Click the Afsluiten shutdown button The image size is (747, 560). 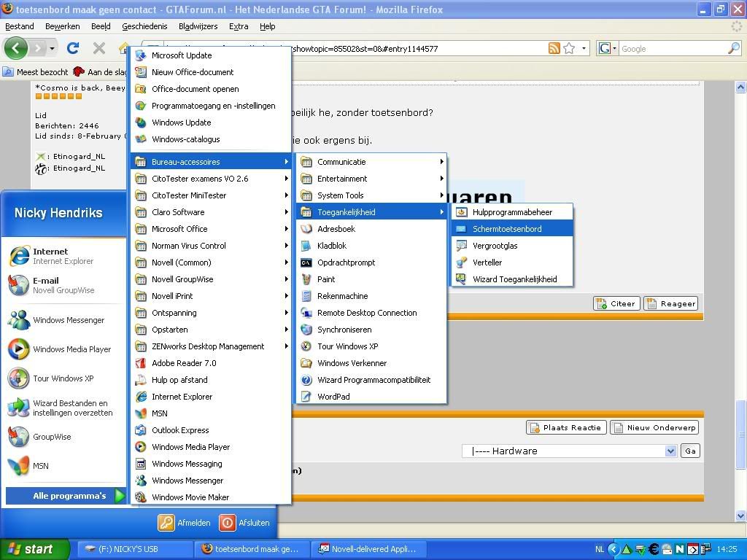pyautogui.click(x=244, y=523)
